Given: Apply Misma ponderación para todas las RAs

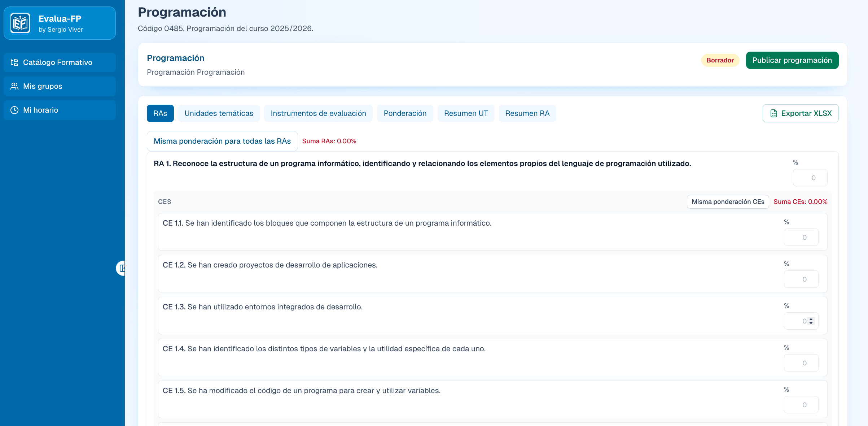Looking at the screenshot, I should [222, 141].
